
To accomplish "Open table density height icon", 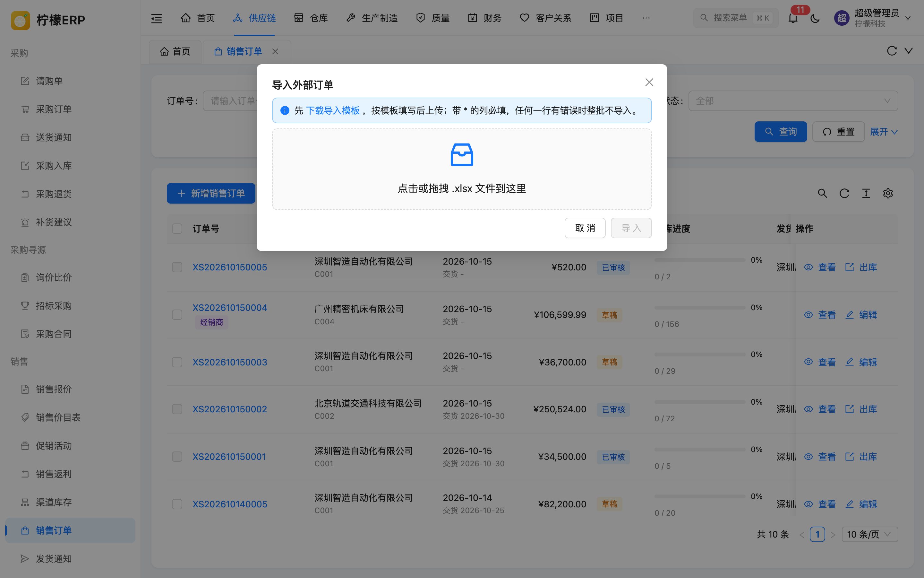I will [x=866, y=193].
